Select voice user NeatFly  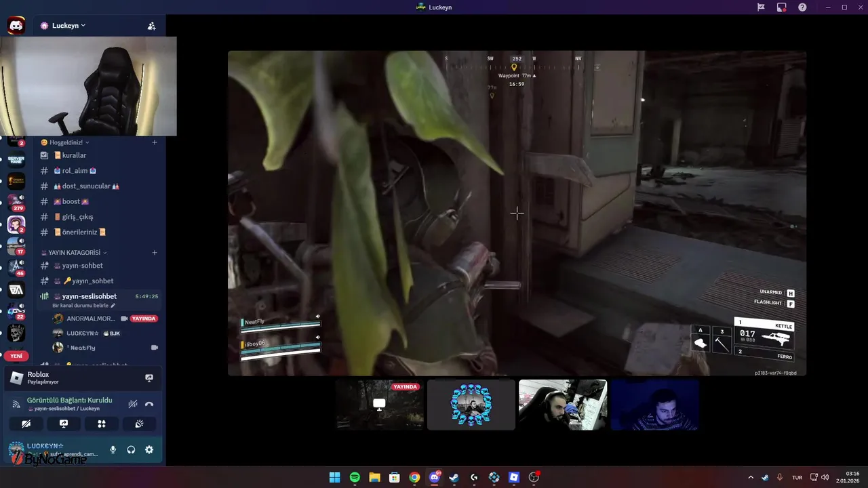82,348
